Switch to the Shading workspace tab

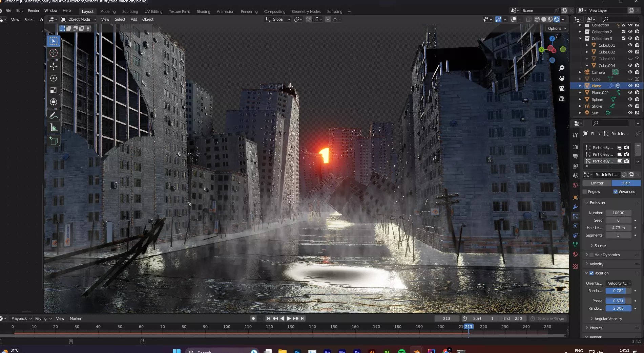tap(203, 12)
